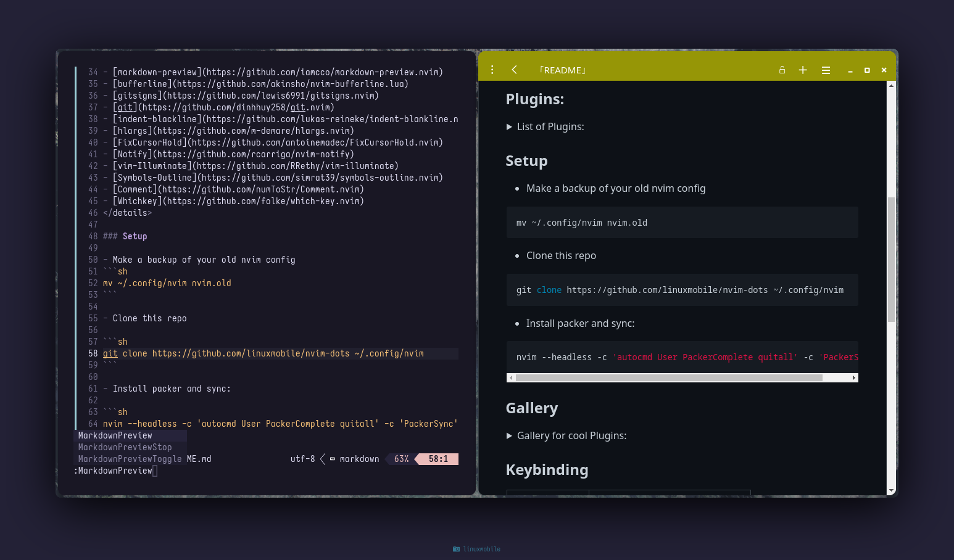Close the README browser window
The image size is (954, 560).
click(884, 70)
